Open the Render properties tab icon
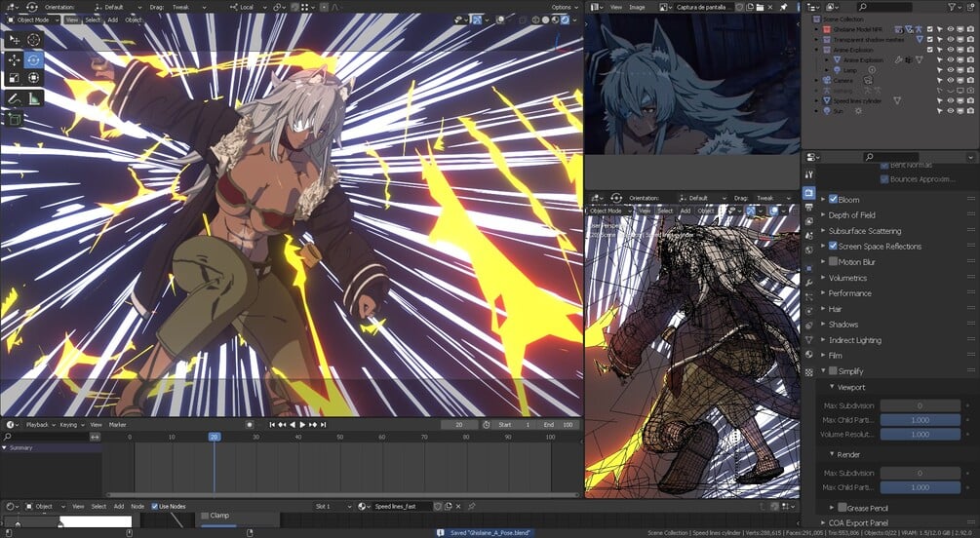The width and height of the screenshot is (980, 538). tap(808, 192)
